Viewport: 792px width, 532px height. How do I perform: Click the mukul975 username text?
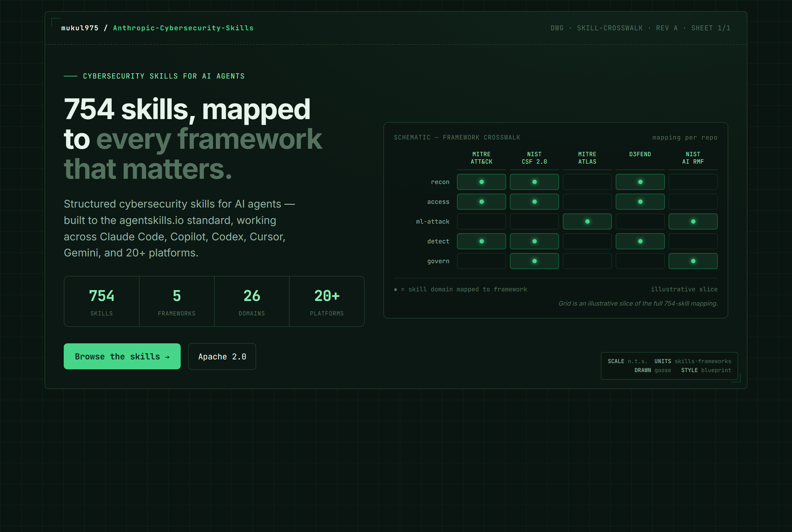point(80,28)
